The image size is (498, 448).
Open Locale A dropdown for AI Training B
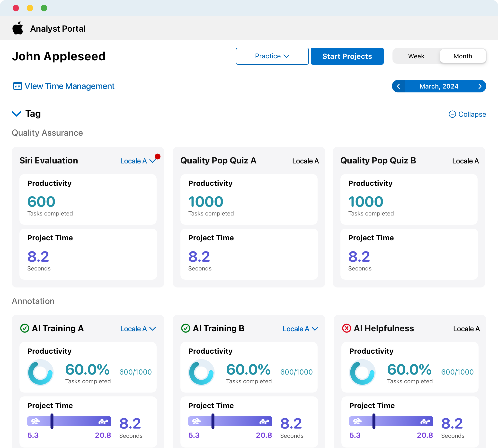[300, 329]
